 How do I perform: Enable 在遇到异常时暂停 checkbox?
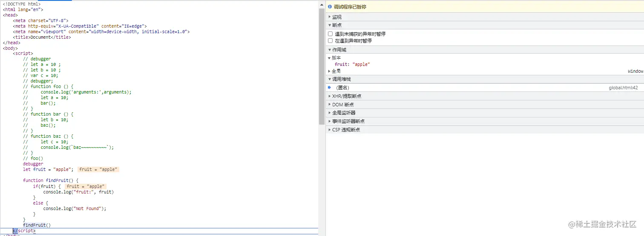click(x=330, y=41)
